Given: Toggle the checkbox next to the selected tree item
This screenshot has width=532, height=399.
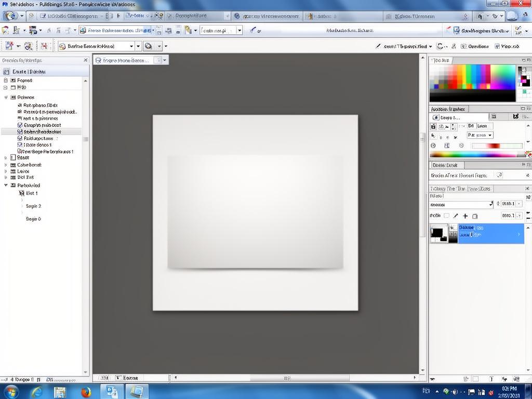Looking at the screenshot, I should point(21,131).
